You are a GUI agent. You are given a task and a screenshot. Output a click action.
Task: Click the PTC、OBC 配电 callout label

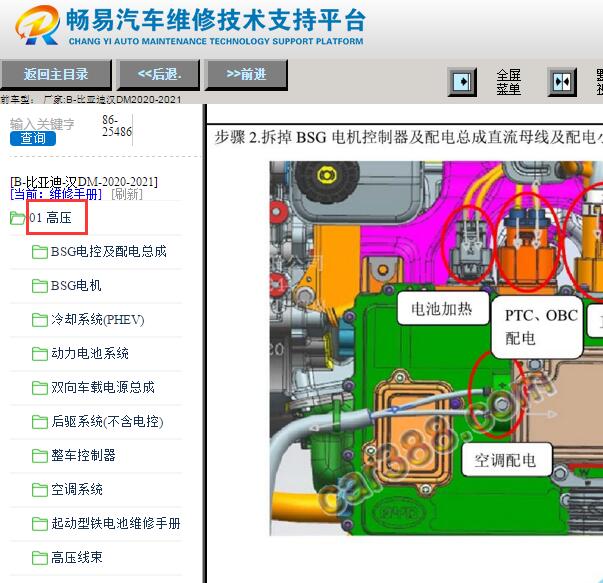539,327
